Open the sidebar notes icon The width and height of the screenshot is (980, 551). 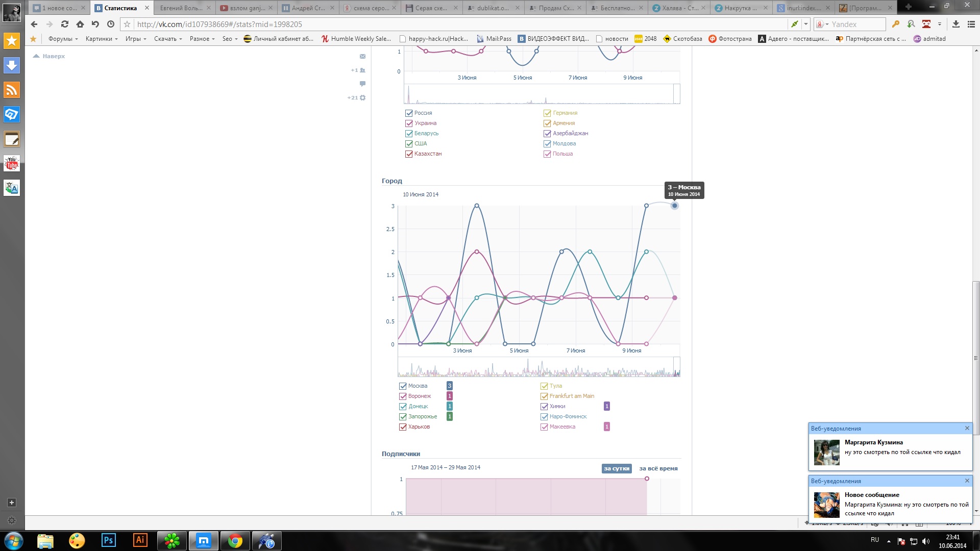coord(12,139)
